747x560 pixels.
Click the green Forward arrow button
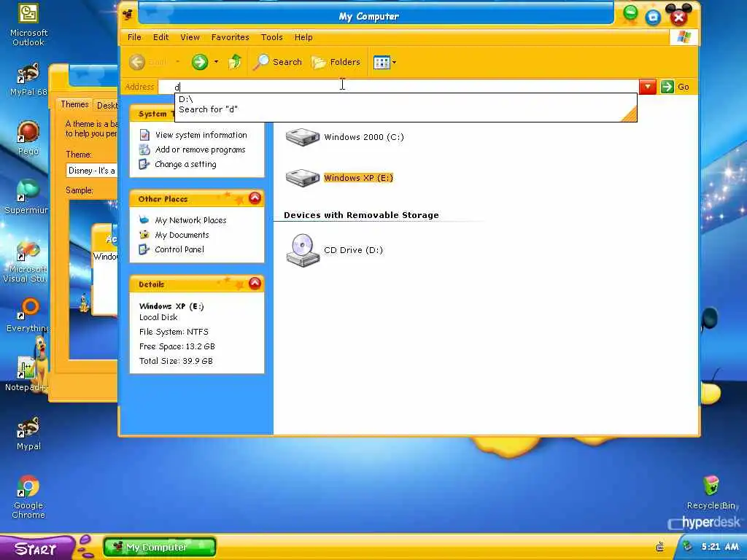[x=200, y=62]
